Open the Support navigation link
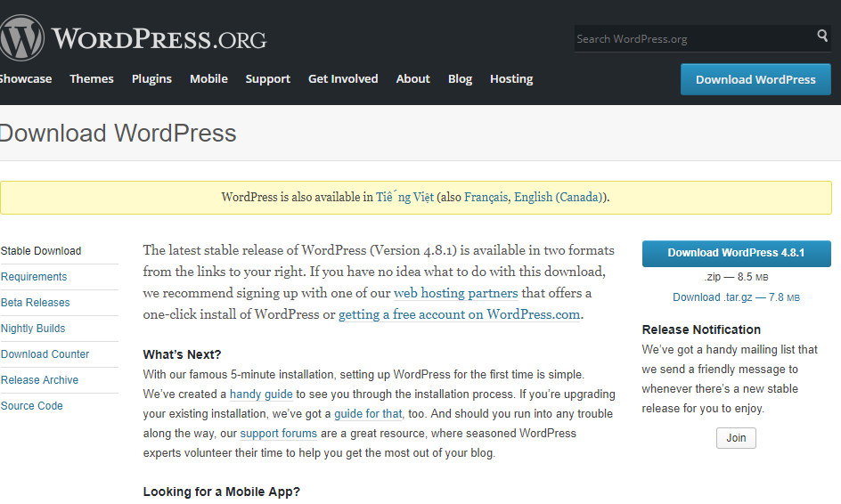Image resolution: width=841 pixels, height=504 pixels. (267, 79)
